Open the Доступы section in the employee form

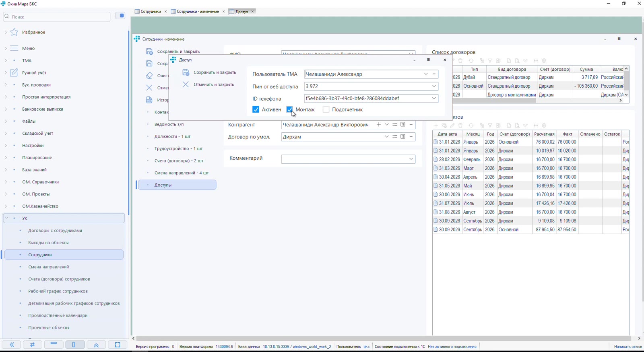click(x=177, y=185)
